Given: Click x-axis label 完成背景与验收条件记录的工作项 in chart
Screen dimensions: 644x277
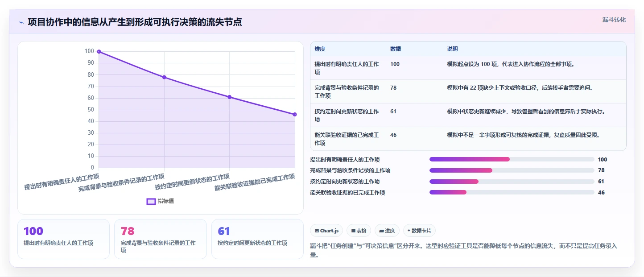Looking at the screenshot, I should 121,183.
